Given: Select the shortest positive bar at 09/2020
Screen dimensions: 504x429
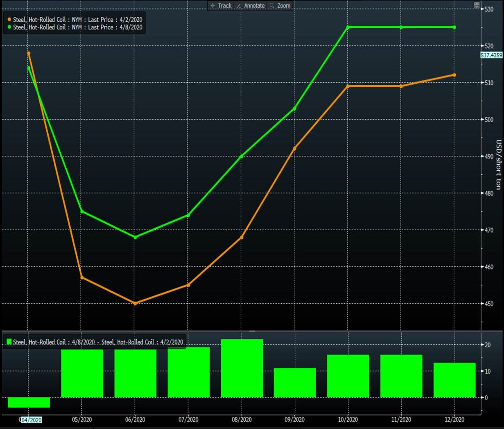Looking at the screenshot, I should [295, 382].
